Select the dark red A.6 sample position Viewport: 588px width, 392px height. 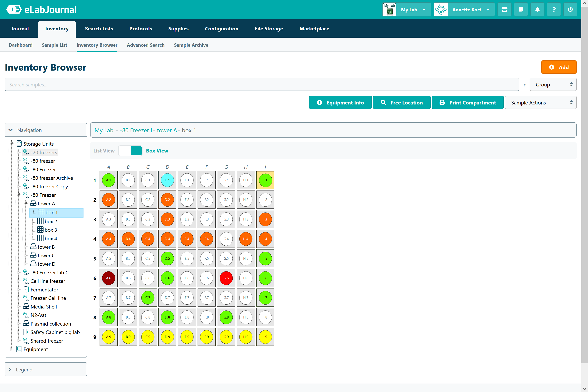[x=109, y=278]
